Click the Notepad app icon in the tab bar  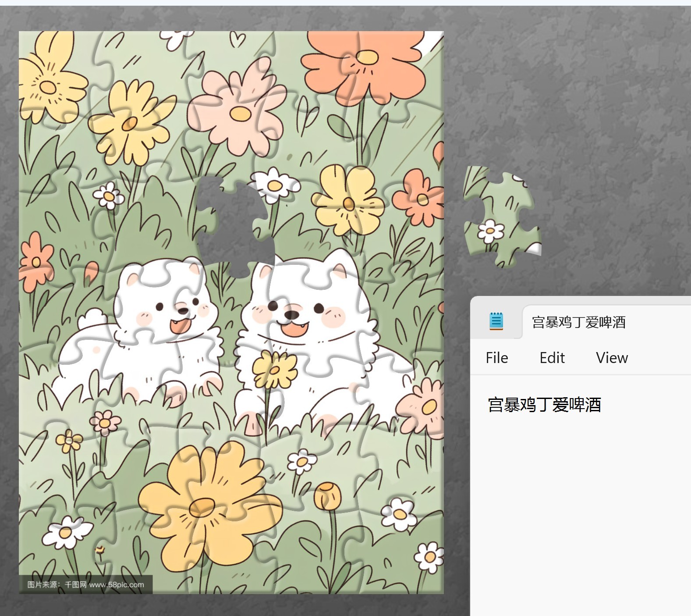point(496,321)
